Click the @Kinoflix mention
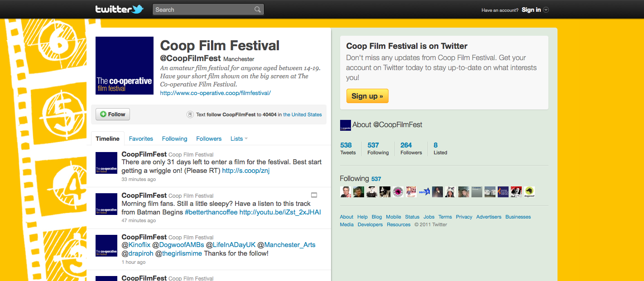The height and width of the screenshot is (281, 644). point(136,245)
